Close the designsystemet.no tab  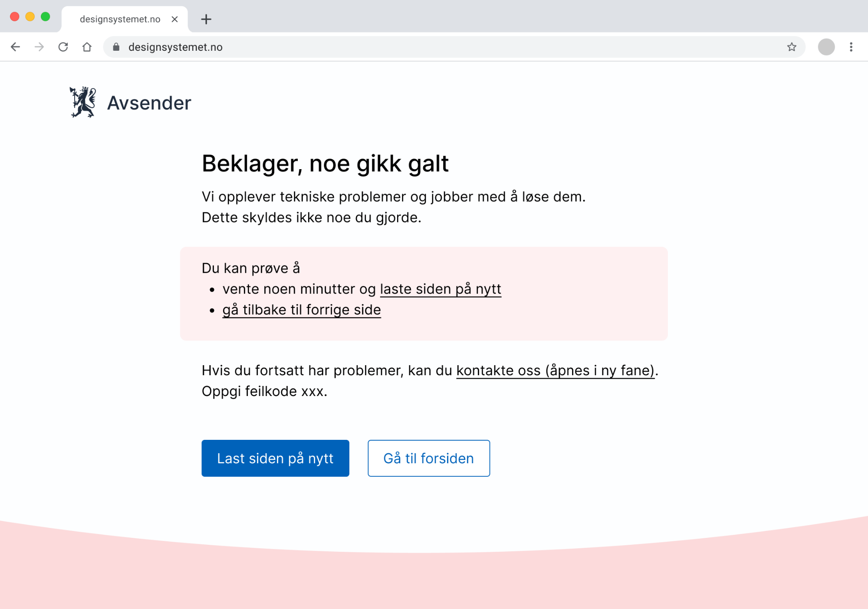pyautogui.click(x=174, y=19)
